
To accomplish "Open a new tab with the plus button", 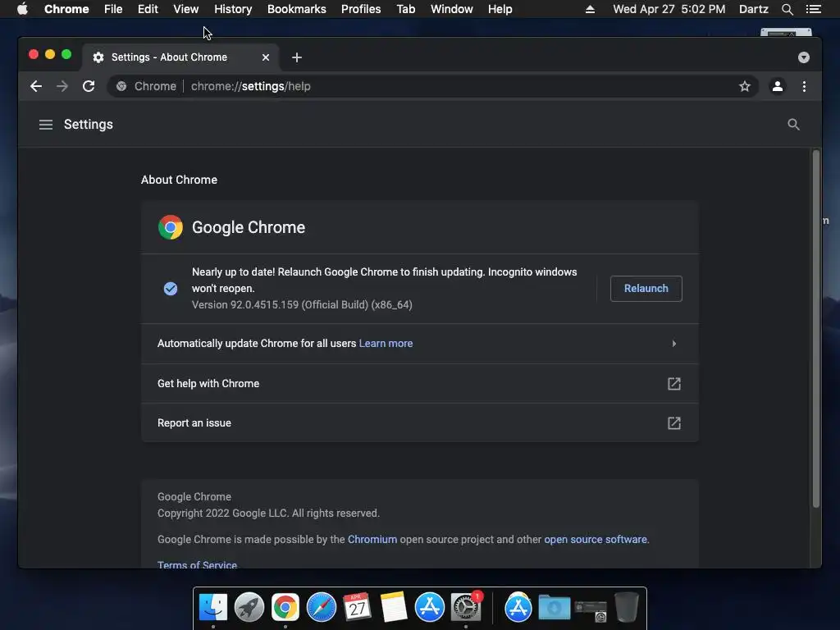I will [297, 57].
